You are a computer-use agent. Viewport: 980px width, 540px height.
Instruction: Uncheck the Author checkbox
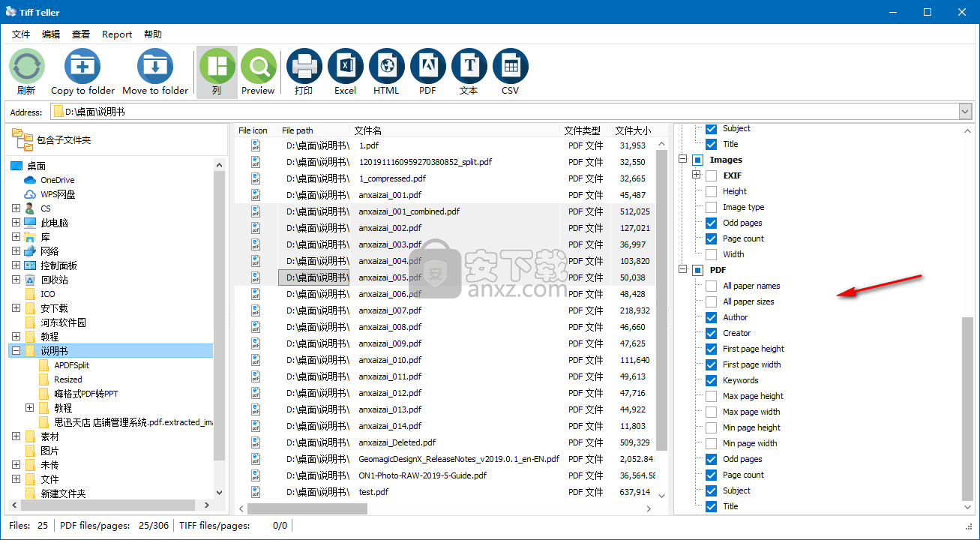(x=711, y=317)
